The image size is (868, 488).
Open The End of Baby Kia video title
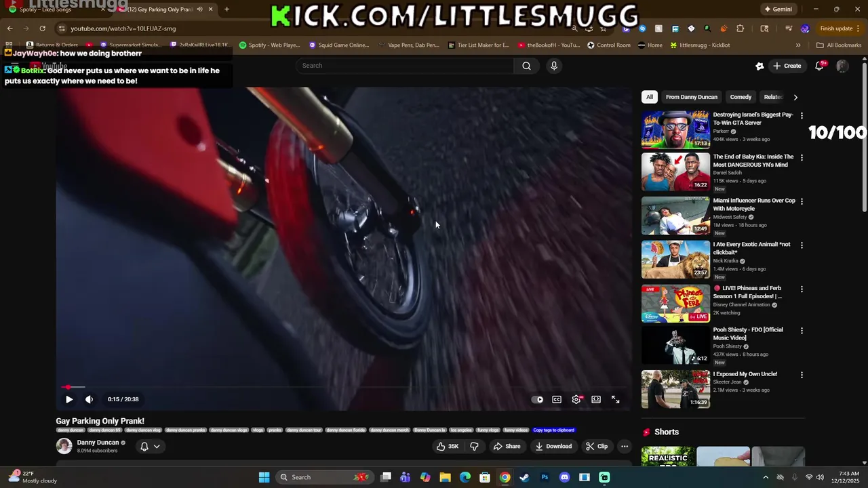(753, 161)
